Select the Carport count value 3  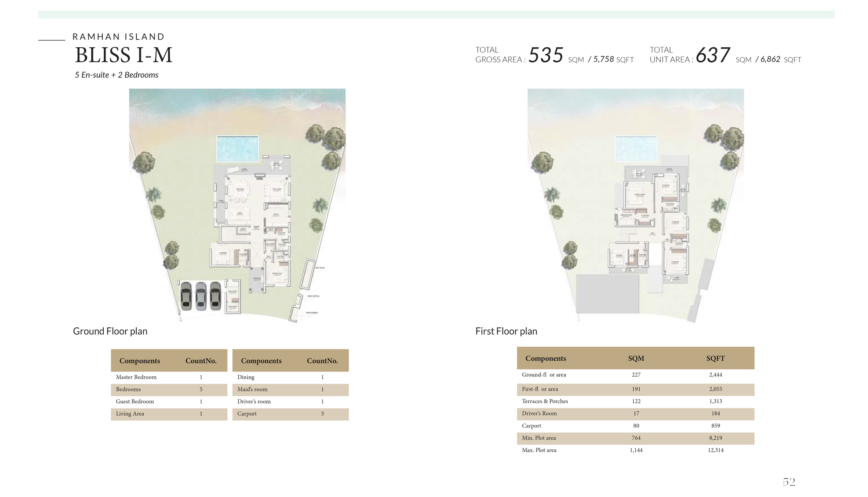pyautogui.click(x=322, y=414)
